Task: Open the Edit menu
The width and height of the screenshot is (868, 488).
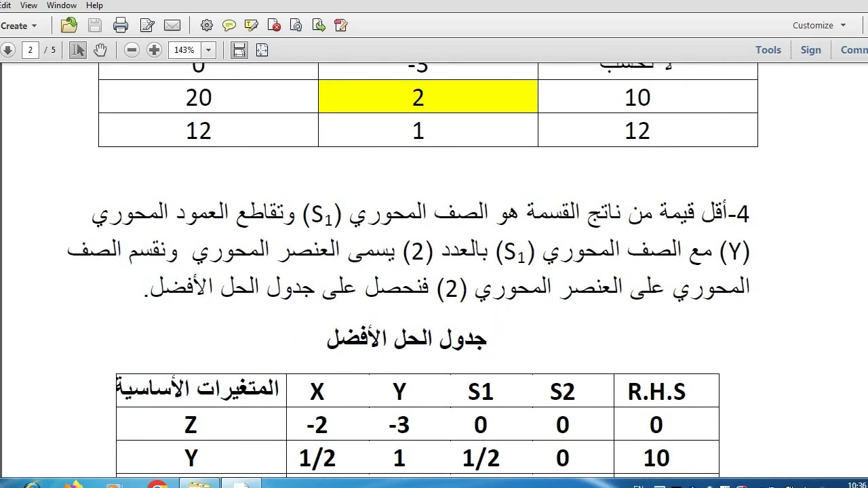Action: pyautogui.click(x=5, y=5)
